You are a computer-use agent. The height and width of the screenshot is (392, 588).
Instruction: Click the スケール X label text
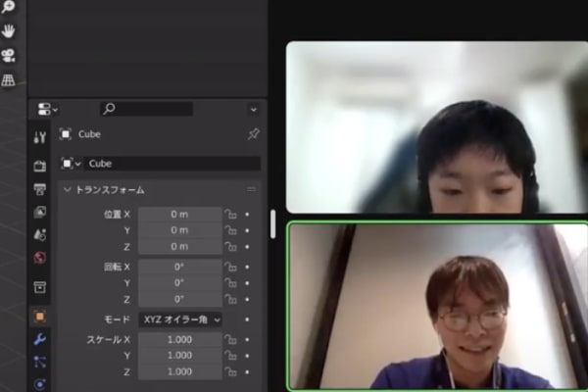[109, 340]
